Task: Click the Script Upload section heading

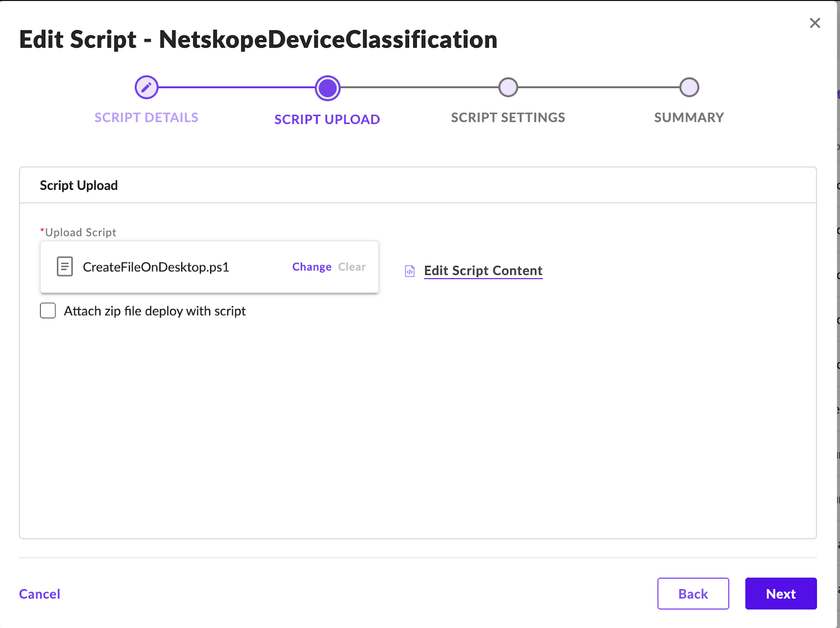Action: coord(79,185)
